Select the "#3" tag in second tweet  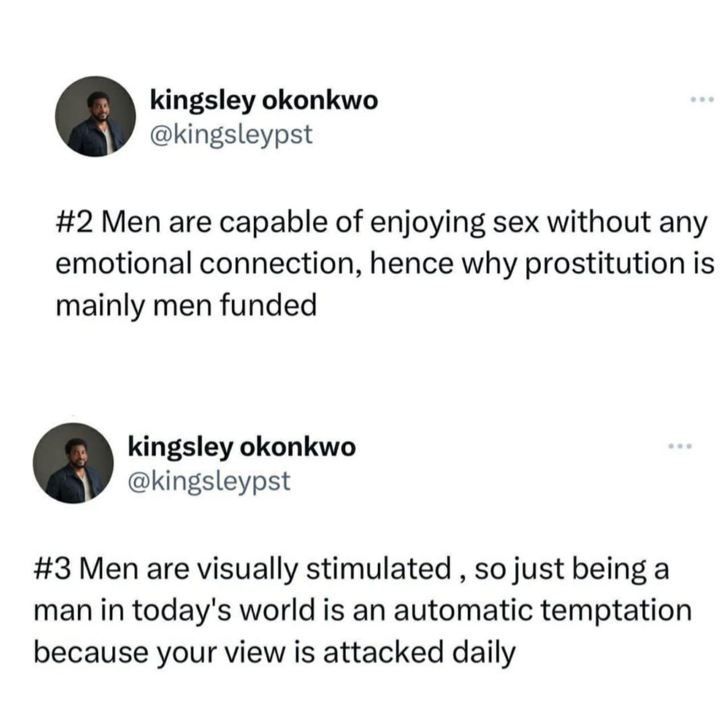coord(52,569)
